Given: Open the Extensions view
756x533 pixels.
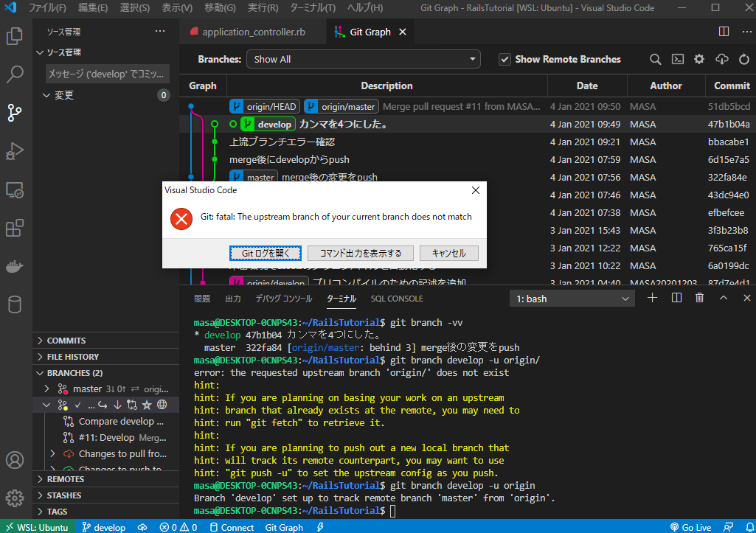Looking at the screenshot, I should (x=15, y=228).
